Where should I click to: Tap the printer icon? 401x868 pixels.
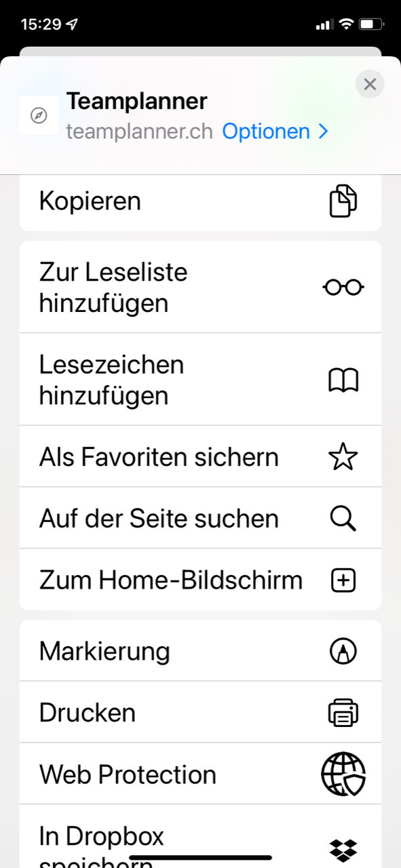point(343,713)
